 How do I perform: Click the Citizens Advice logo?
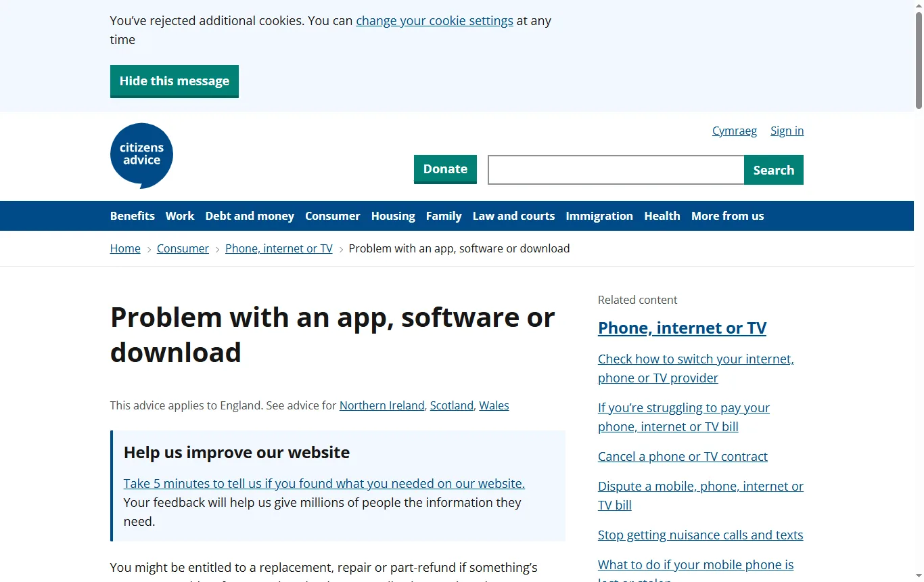click(141, 156)
